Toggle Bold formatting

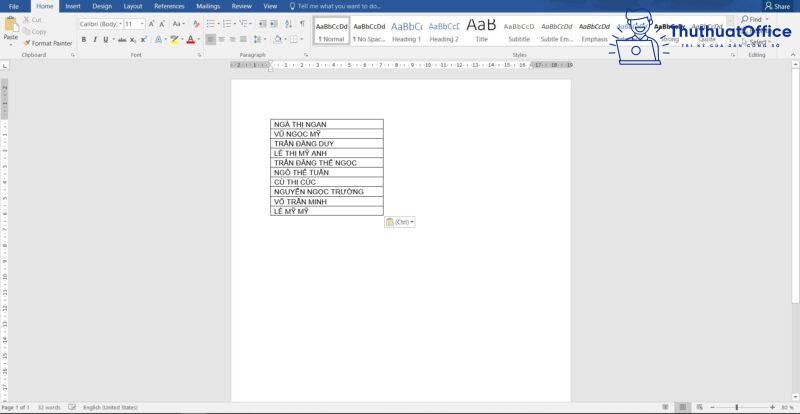pyautogui.click(x=84, y=39)
